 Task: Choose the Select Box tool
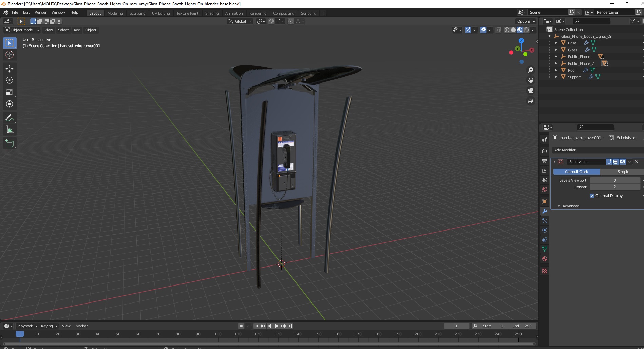point(10,43)
